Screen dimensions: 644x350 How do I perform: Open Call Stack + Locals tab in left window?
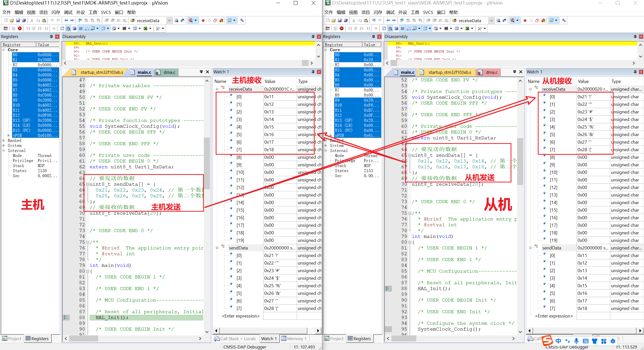[x=235, y=339]
